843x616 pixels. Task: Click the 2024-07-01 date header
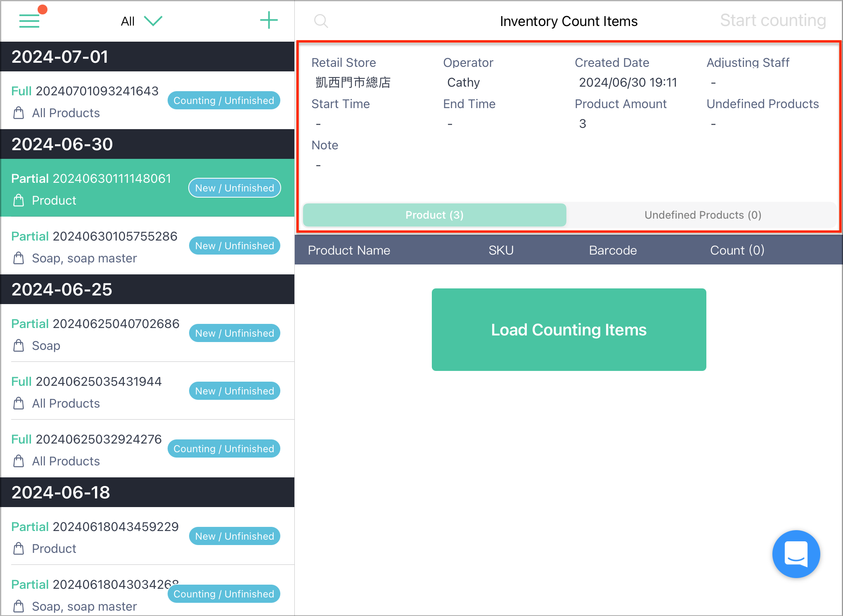147,57
